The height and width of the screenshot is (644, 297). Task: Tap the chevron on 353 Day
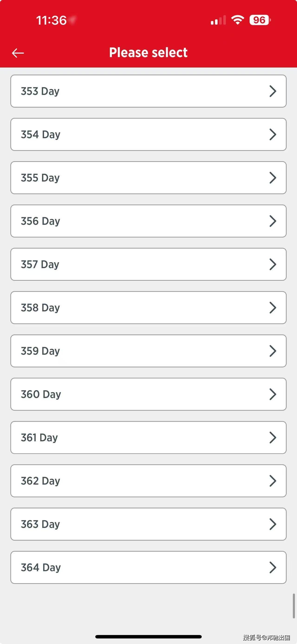pyautogui.click(x=273, y=91)
